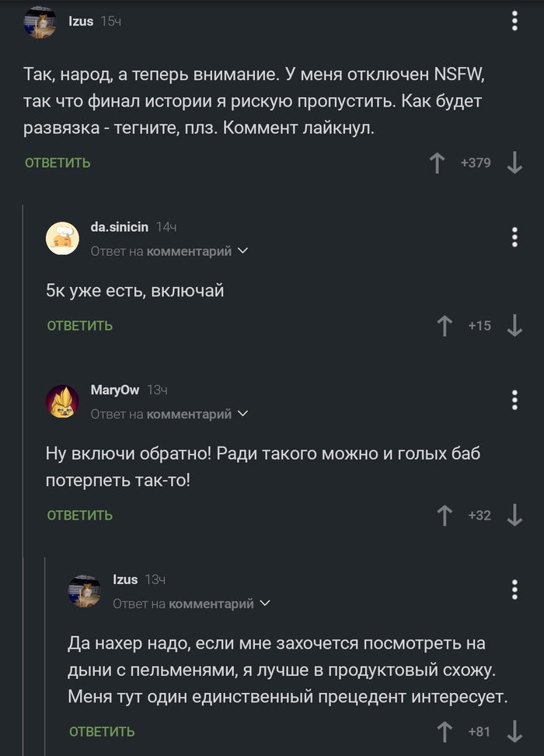
Task: Click 'ОТВЕТИТЬ' under Izus's top comment
Action: coord(58,163)
